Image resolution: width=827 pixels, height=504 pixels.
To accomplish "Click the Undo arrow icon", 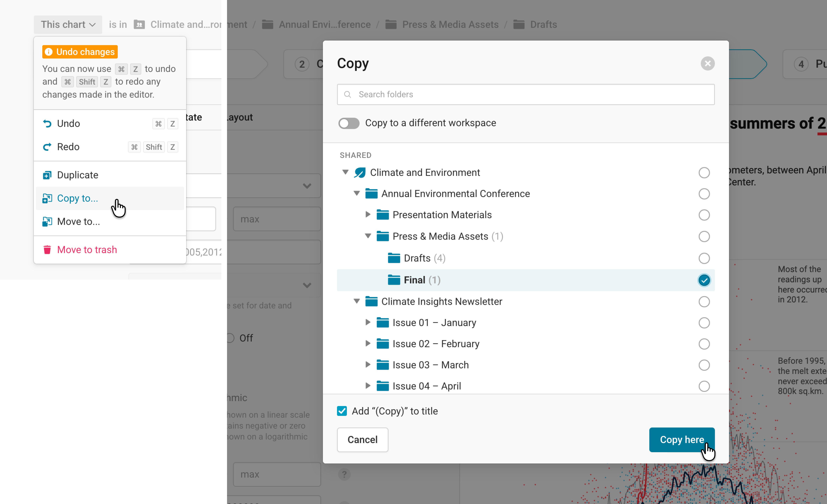I will (x=47, y=124).
